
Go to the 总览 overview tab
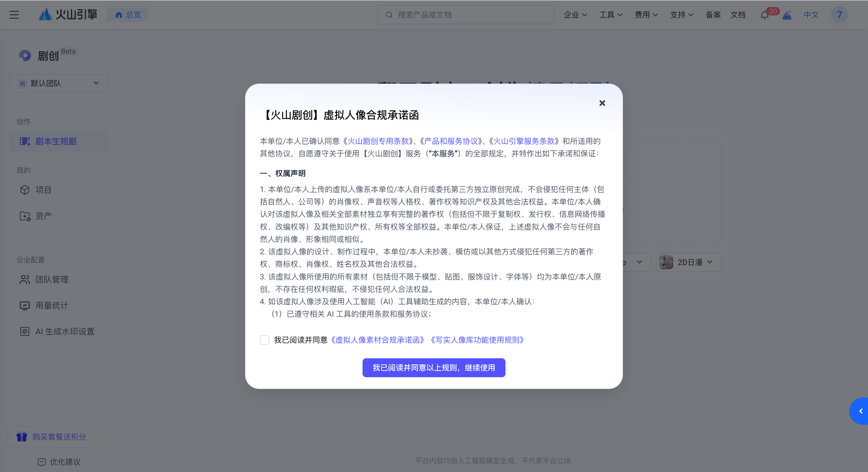click(x=128, y=15)
